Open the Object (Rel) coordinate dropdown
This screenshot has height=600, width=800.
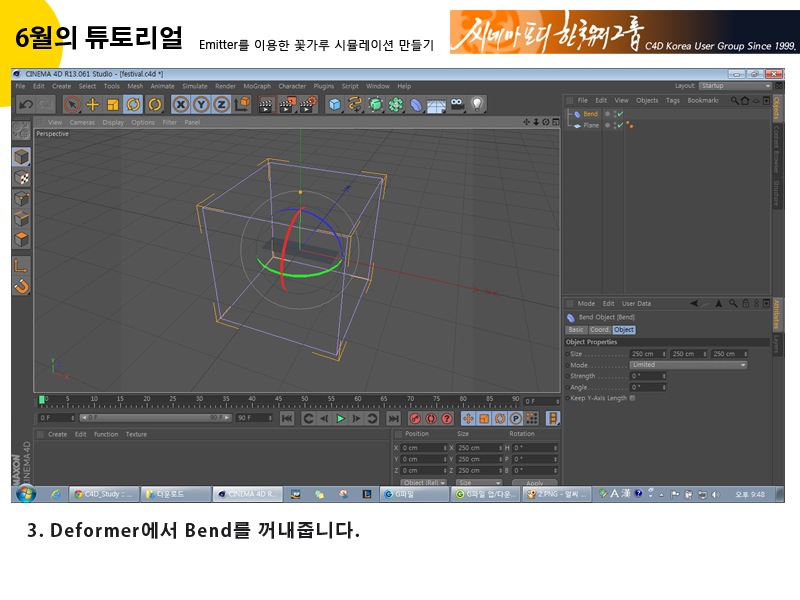423,482
